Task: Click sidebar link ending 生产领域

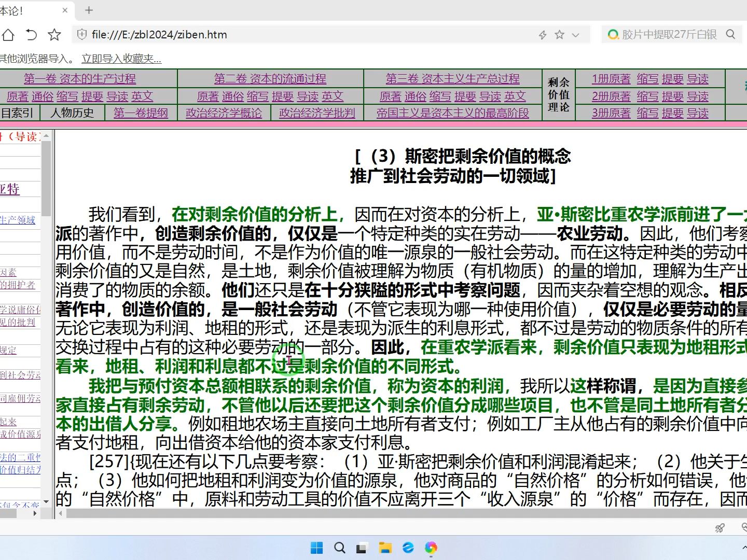Action: pos(18,220)
